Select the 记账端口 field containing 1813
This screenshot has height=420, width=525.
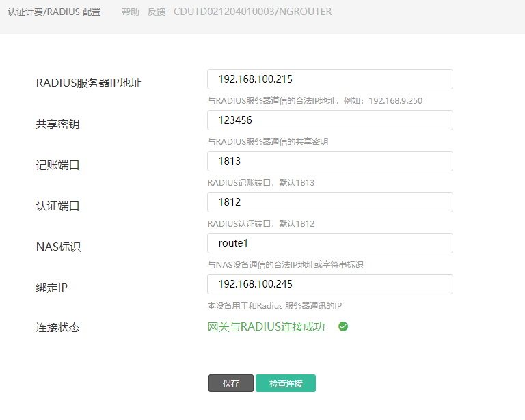(x=329, y=161)
